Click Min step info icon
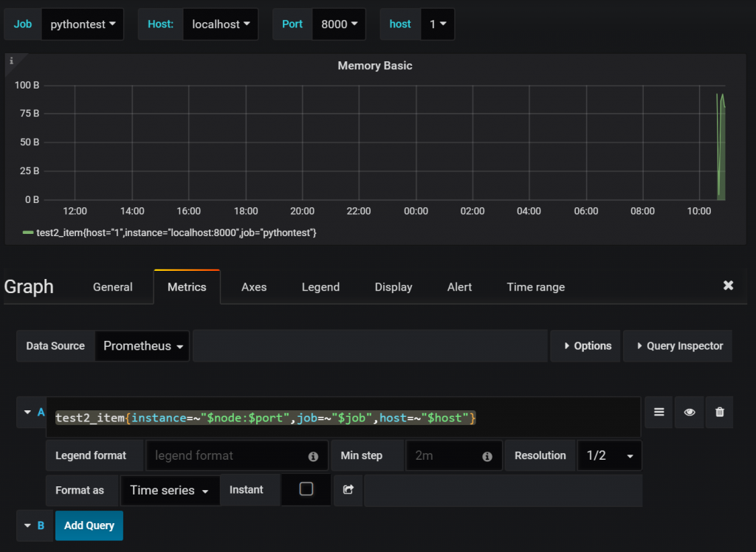Screen dimensions: 756x552 [487, 456]
